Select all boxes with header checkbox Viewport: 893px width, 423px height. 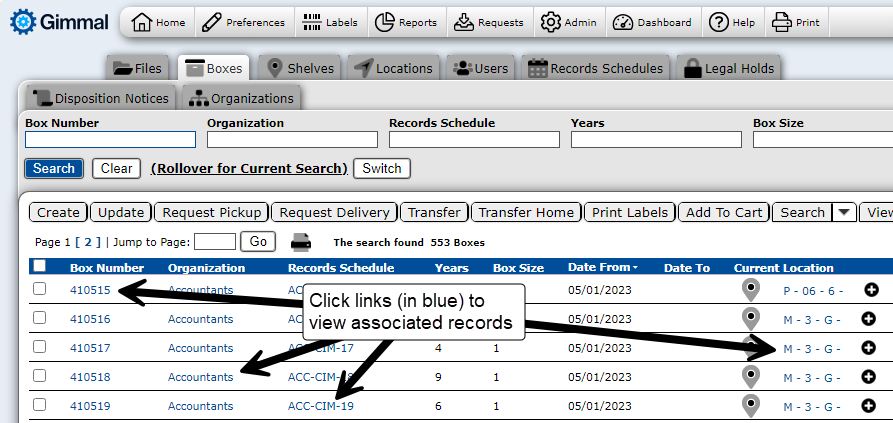coord(39,266)
